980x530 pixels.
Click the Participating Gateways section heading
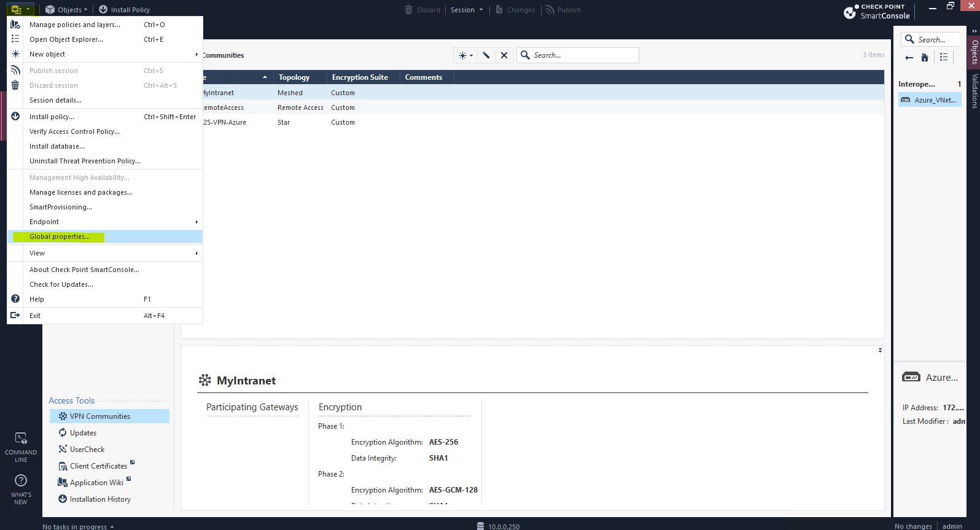coord(252,407)
